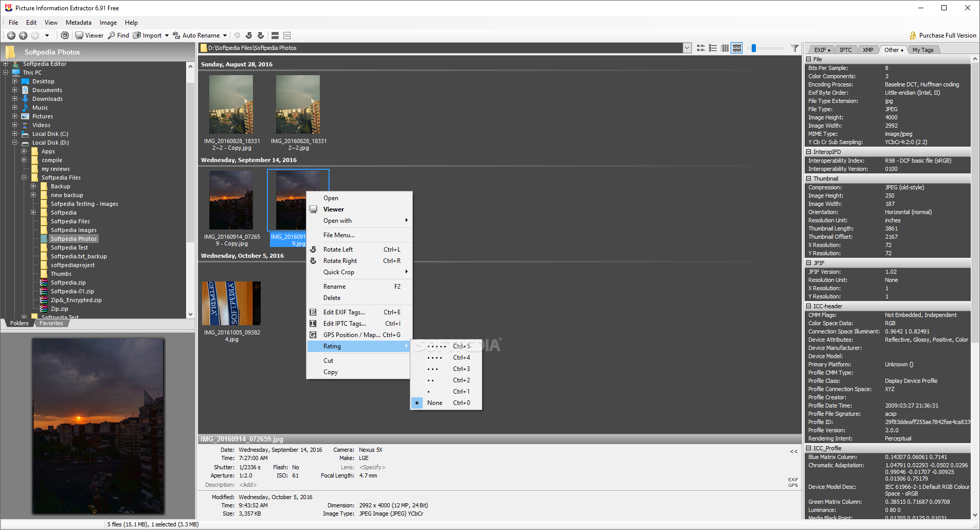Click the GPS Position menu icon
The image size is (980, 530).
[313, 335]
